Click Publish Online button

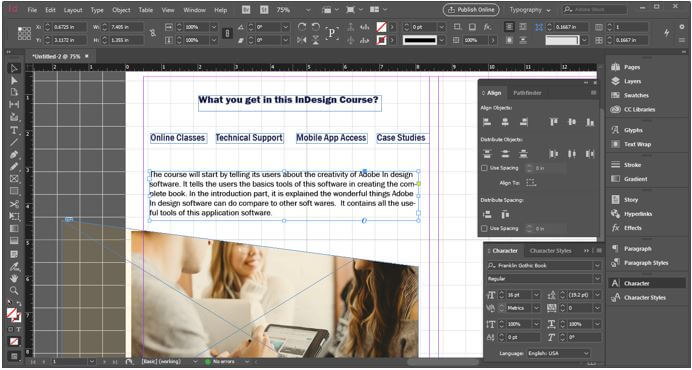pyautogui.click(x=471, y=10)
